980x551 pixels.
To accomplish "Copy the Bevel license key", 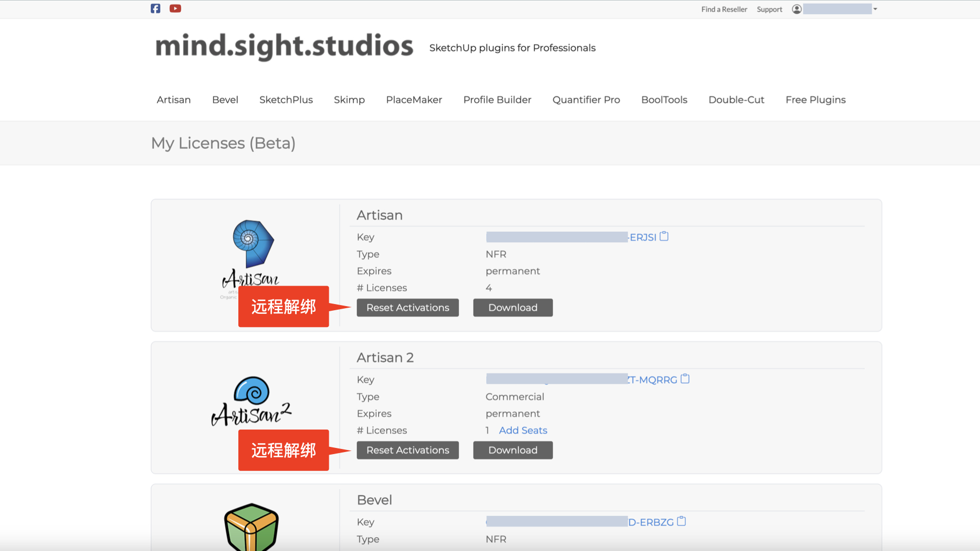I will [x=681, y=521].
